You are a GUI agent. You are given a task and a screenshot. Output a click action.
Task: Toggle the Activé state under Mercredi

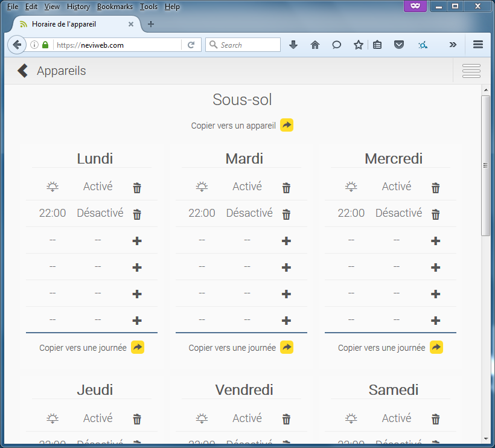pos(397,187)
